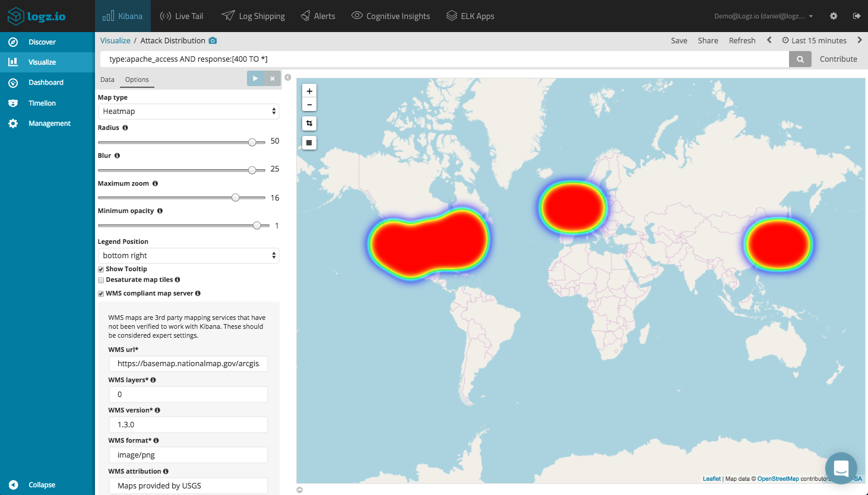Click Save in the top bar

679,40
